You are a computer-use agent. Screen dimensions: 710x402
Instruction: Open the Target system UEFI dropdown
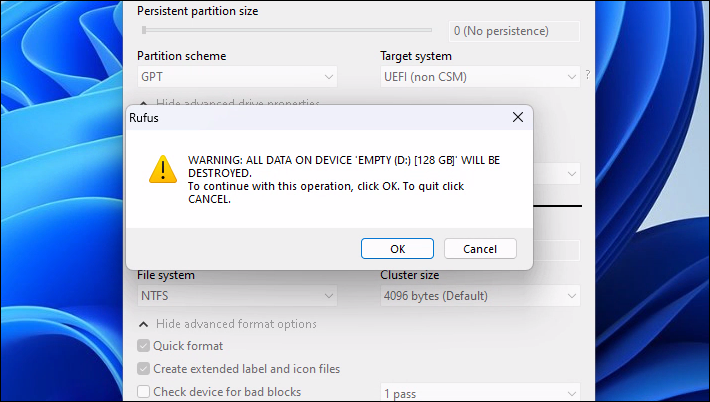tap(480, 77)
